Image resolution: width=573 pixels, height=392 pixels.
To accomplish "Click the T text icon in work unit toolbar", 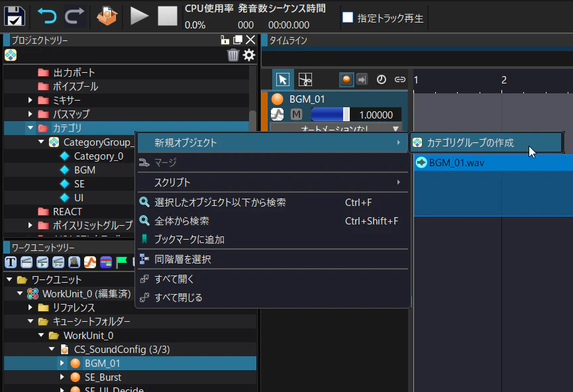I will (x=11, y=262).
